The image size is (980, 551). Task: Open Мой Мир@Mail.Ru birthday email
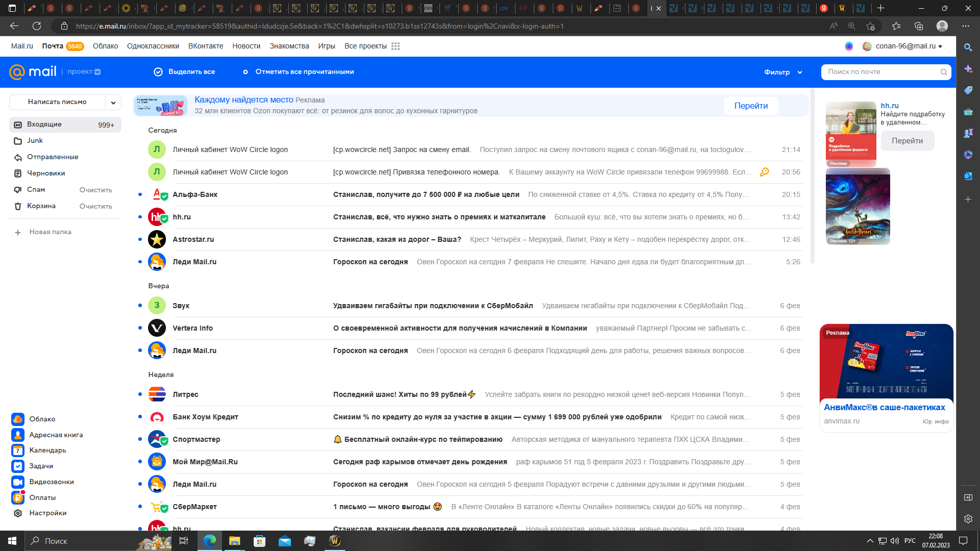[x=475, y=462]
